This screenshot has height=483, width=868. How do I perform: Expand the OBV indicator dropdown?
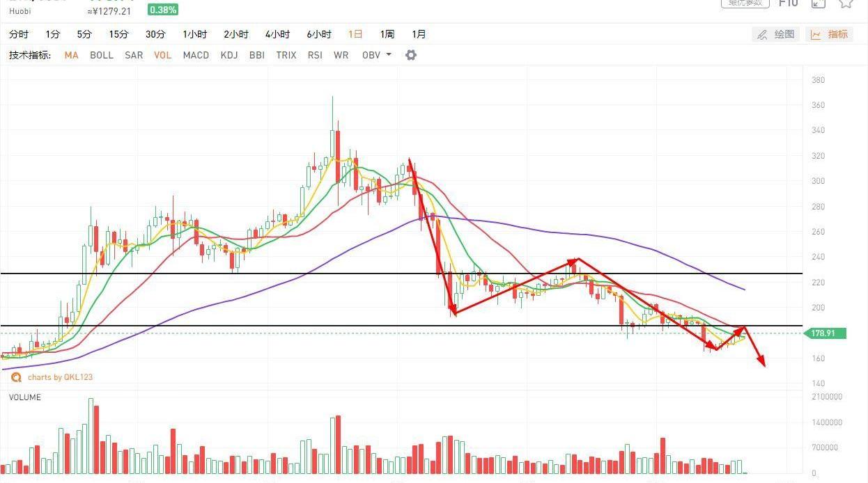(377, 55)
